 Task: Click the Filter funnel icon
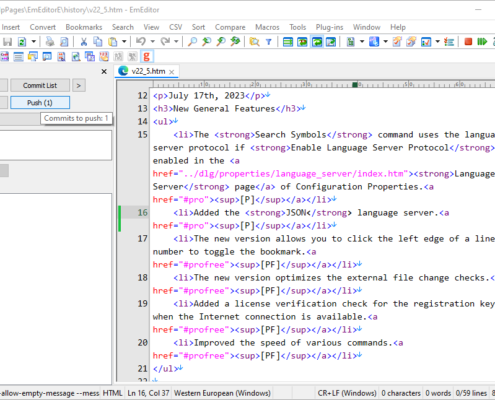[269, 42]
